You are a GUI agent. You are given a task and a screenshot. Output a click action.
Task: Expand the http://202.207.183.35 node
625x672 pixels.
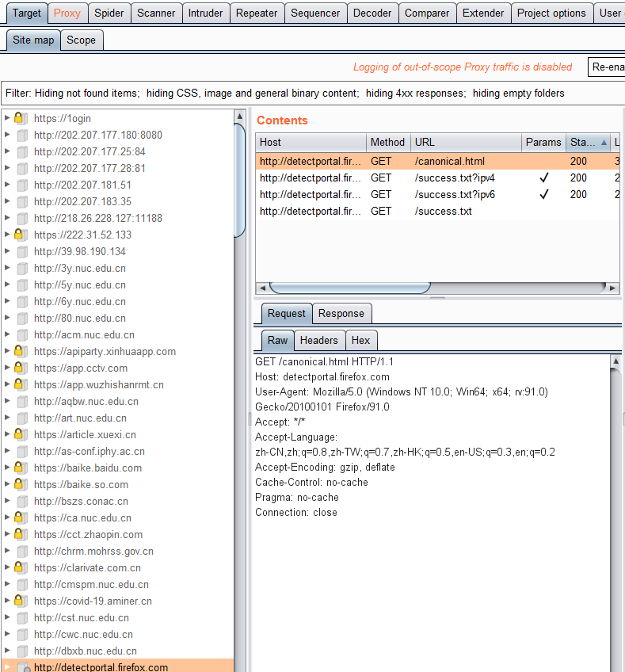[7, 201]
